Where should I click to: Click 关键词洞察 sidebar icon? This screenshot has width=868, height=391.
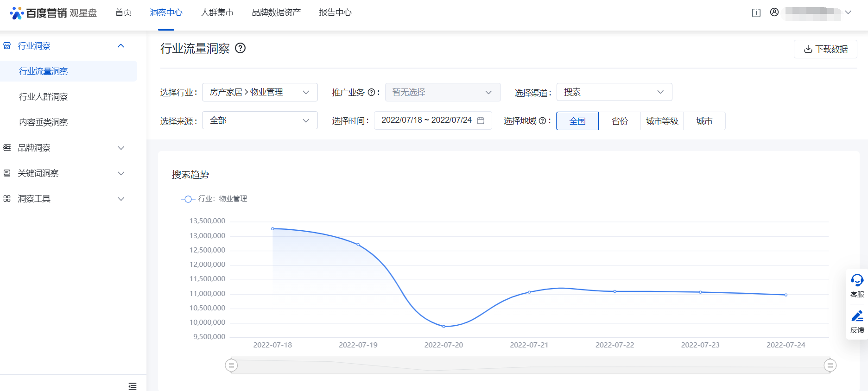7,173
